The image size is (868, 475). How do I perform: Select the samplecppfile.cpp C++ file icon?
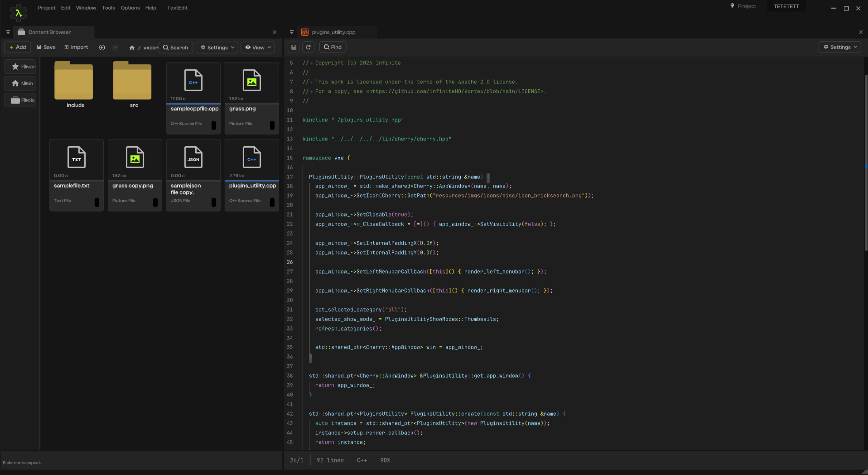(193, 80)
